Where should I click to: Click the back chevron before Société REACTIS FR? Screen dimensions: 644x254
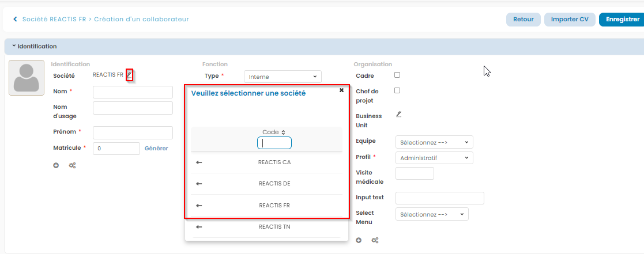pyautogui.click(x=15, y=20)
